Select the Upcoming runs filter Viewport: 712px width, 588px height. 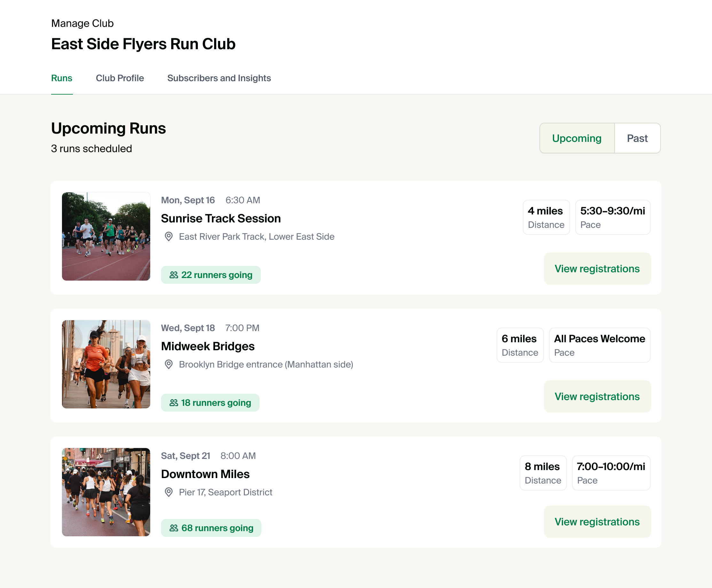[x=577, y=138]
